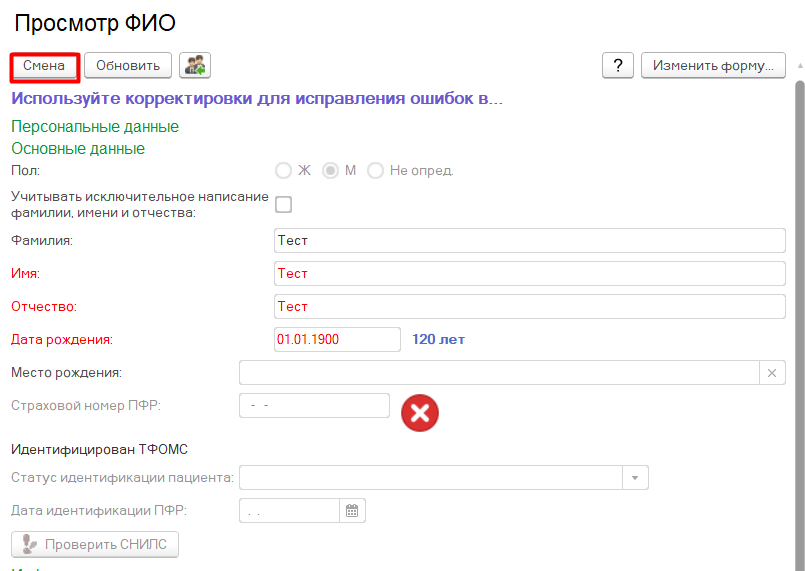Viewport: 805px width, 571px height.
Task: Click the Фамилия input field
Action: (x=529, y=241)
